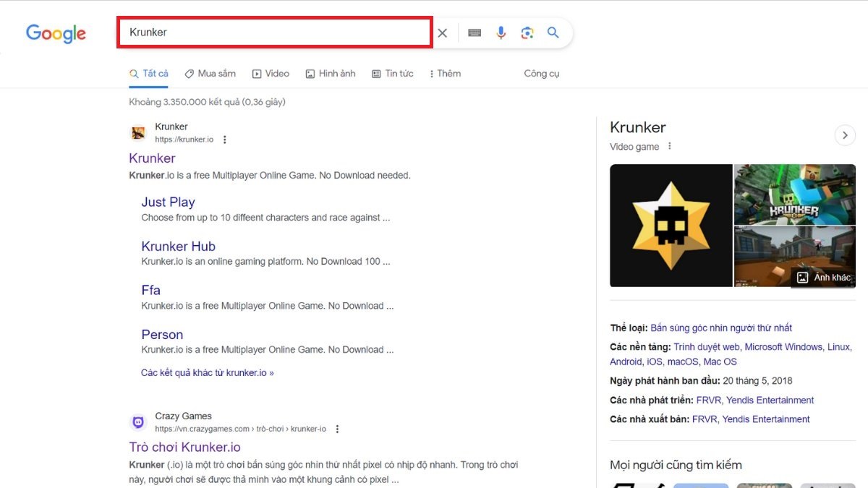Open the Ffa sitelink
Viewport: 868px width, 488px height.
point(151,291)
